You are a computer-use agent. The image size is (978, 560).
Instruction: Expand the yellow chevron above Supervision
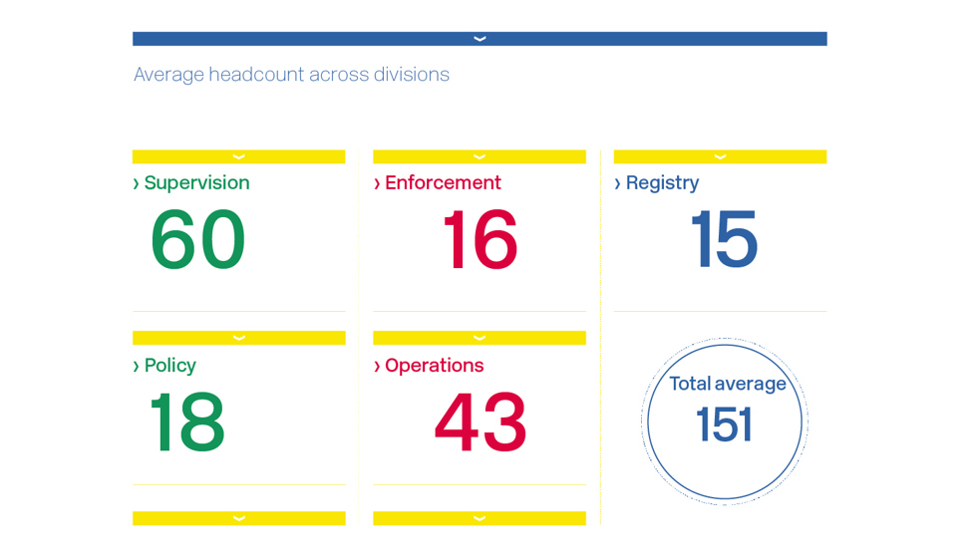[x=238, y=156]
